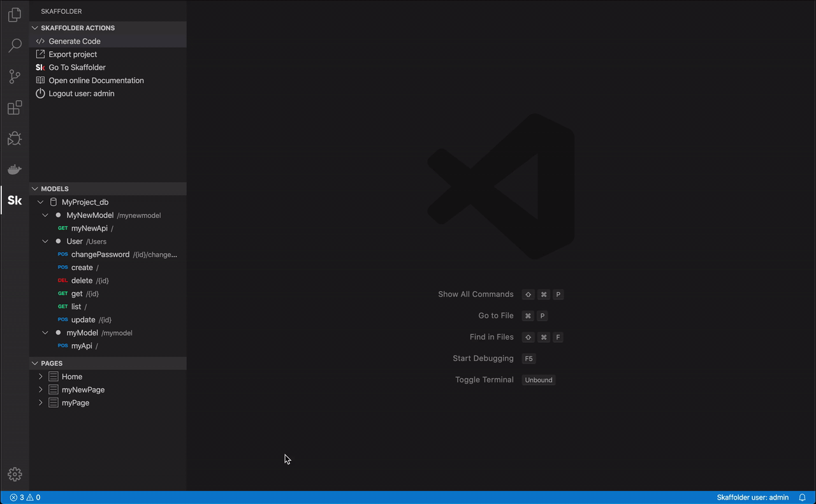Screen dimensions: 816x504
Task: Open the Search view
Action: (14, 45)
